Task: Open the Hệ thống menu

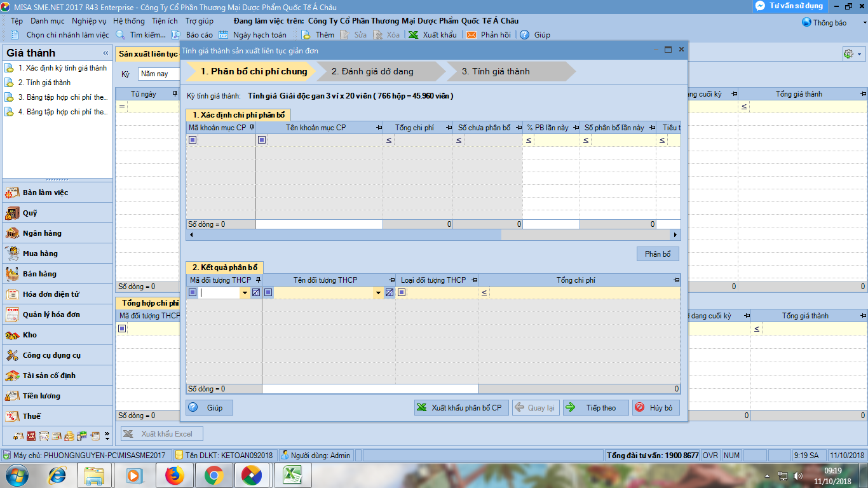Action: click(129, 21)
